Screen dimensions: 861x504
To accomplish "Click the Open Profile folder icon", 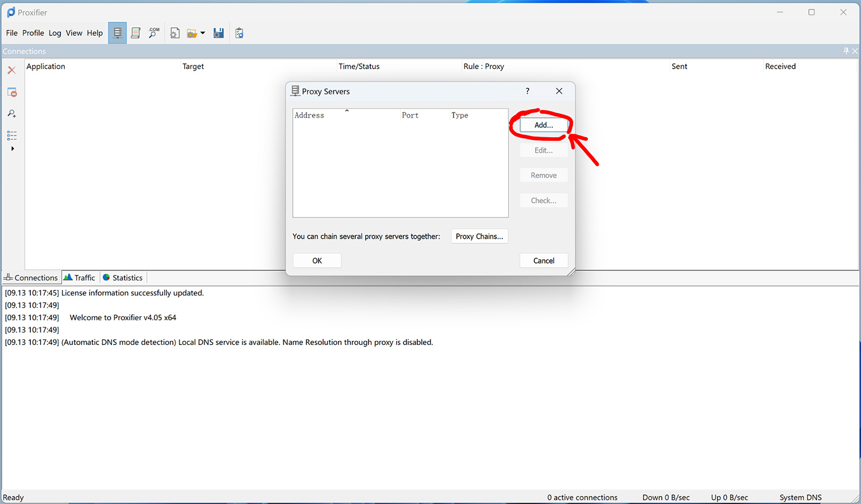I will [x=192, y=33].
